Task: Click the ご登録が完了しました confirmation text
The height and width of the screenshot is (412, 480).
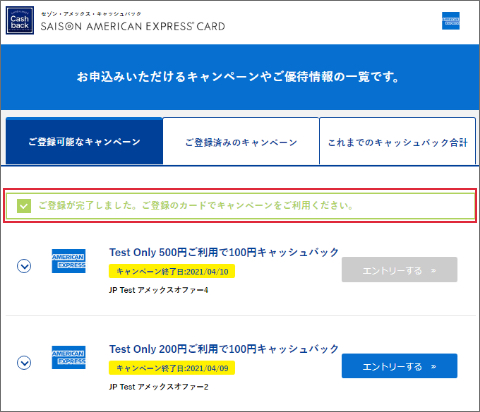Action: [196, 205]
